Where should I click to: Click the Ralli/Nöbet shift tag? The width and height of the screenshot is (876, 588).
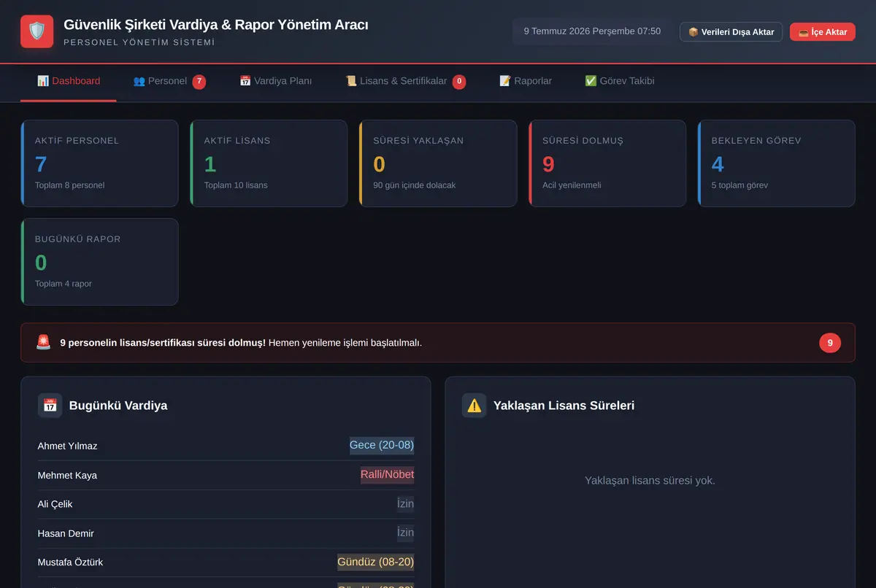[x=387, y=474]
